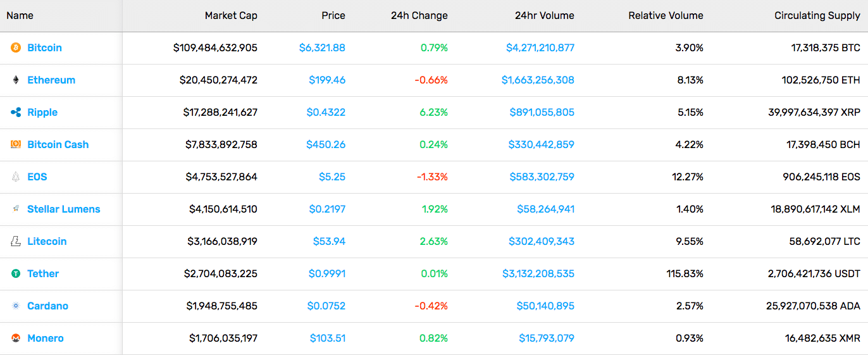Click the Stellar Lumens rocket icon

tap(16, 209)
